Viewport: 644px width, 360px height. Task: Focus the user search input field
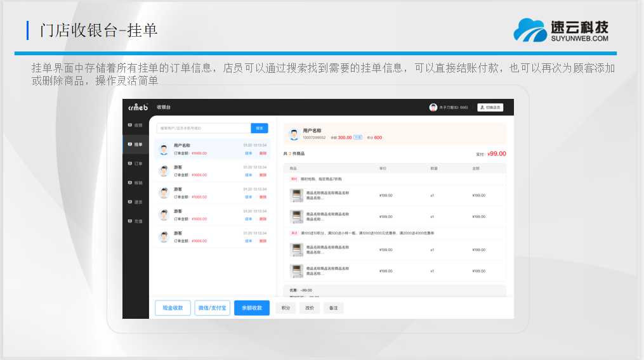203,128
